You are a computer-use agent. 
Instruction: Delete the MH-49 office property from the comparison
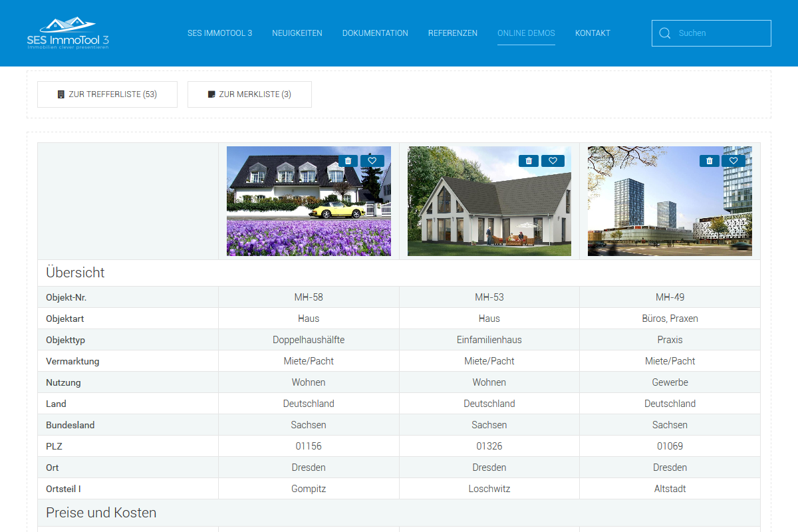[x=709, y=161]
